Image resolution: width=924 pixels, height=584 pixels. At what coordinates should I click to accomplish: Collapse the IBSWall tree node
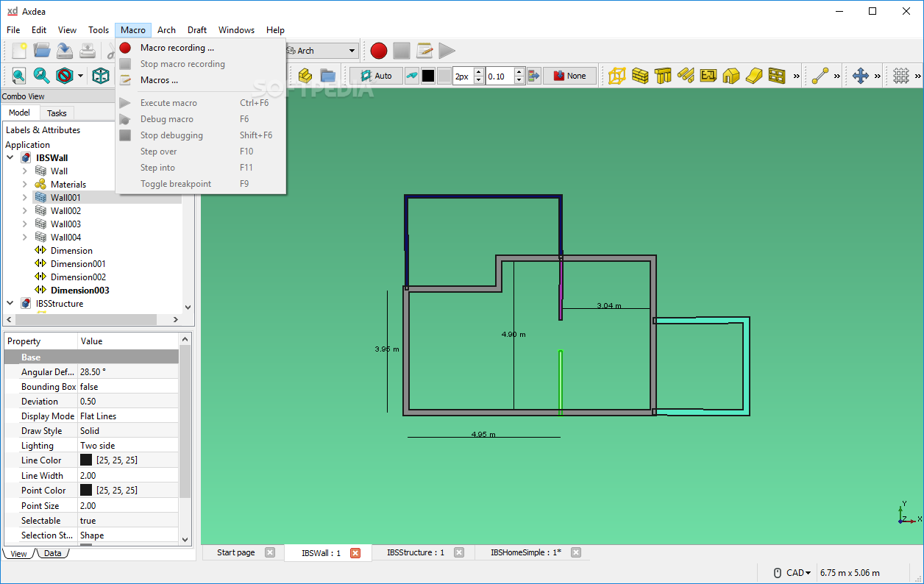coord(10,157)
